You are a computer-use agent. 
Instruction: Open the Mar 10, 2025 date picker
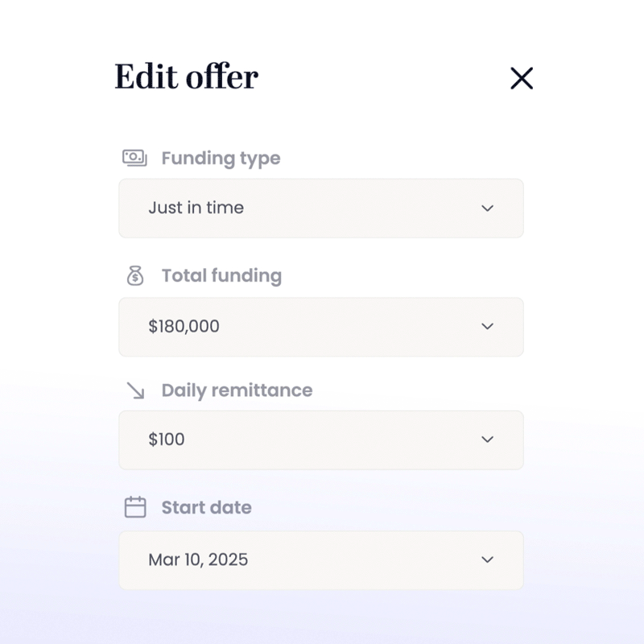coord(321,560)
